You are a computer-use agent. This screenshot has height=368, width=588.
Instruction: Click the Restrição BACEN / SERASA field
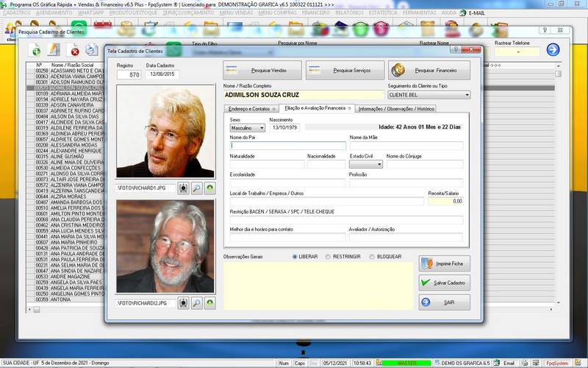click(346, 220)
